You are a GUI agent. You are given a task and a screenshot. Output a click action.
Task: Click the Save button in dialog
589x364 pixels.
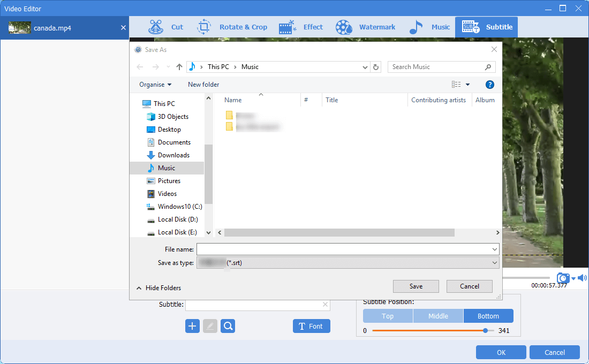click(x=416, y=286)
